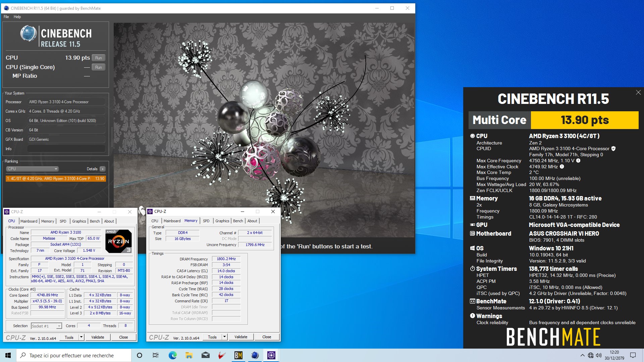Launch Microsoft Edge from taskbar
Screen dimensions: 644x362
pos(172,355)
